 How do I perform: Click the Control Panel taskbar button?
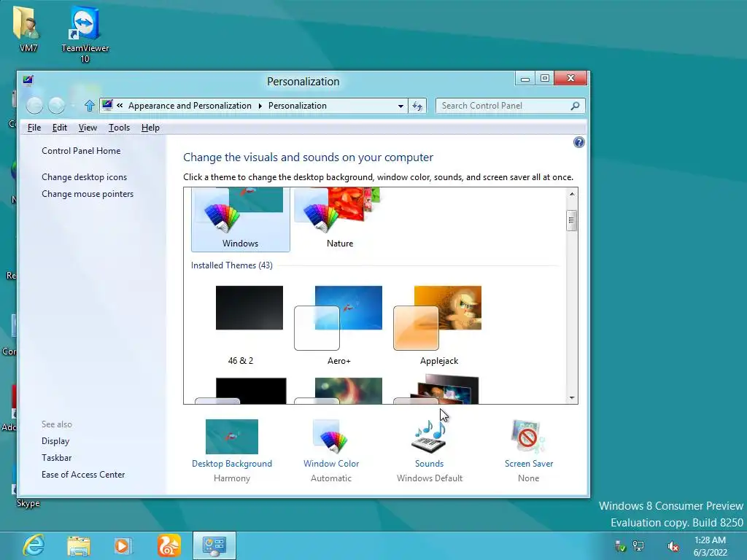[214, 545]
